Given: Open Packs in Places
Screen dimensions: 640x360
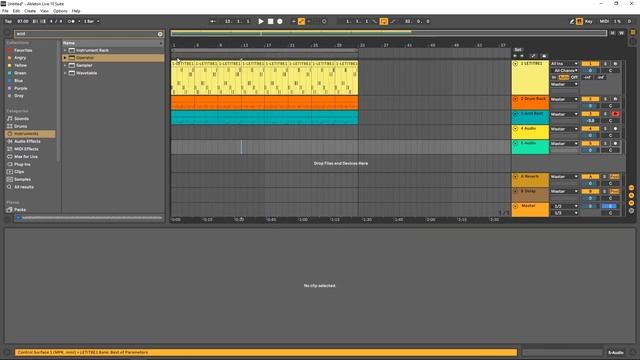Looking at the screenshot, I should [x=20, y=209].
